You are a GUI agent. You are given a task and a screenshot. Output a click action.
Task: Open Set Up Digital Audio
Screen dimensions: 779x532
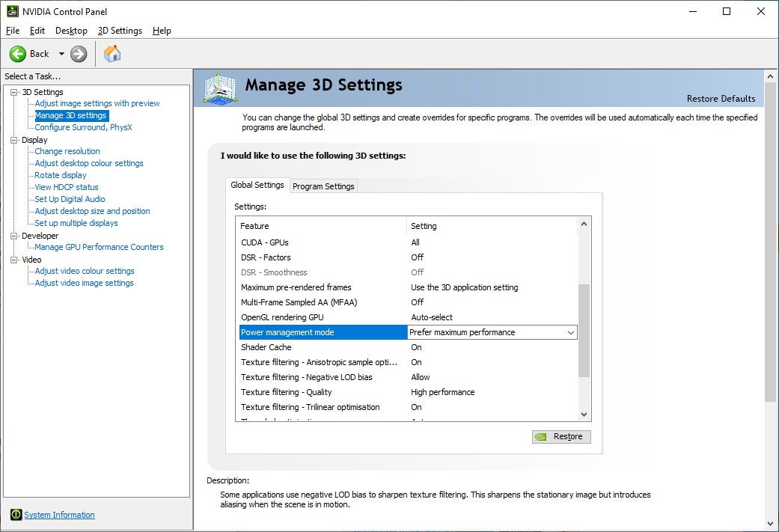(x=70, y=199)
